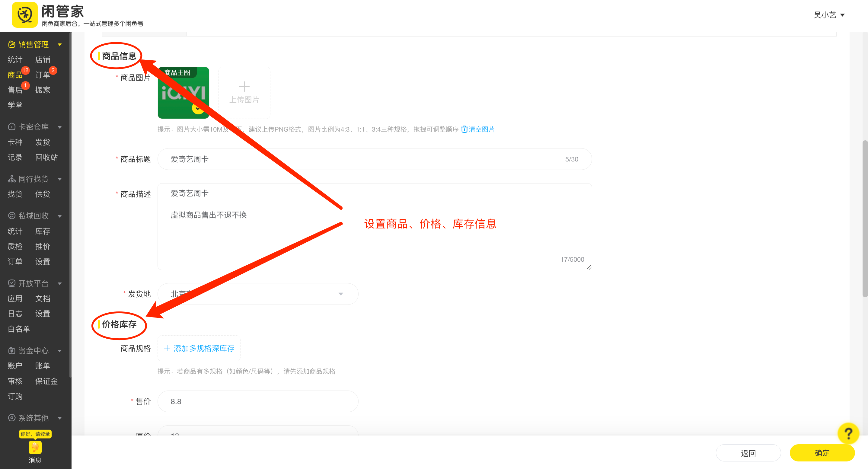Open 商品 in the sidebar
The height and width of the screenshot is (469, 868).
(x=15, y=75)
